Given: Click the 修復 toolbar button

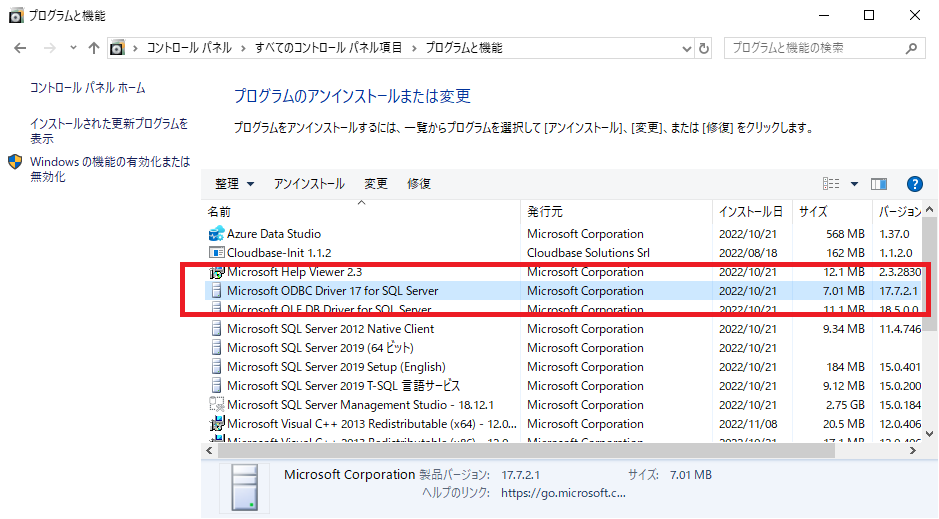Looking at the screenshot, I should (x=419, y=184).
